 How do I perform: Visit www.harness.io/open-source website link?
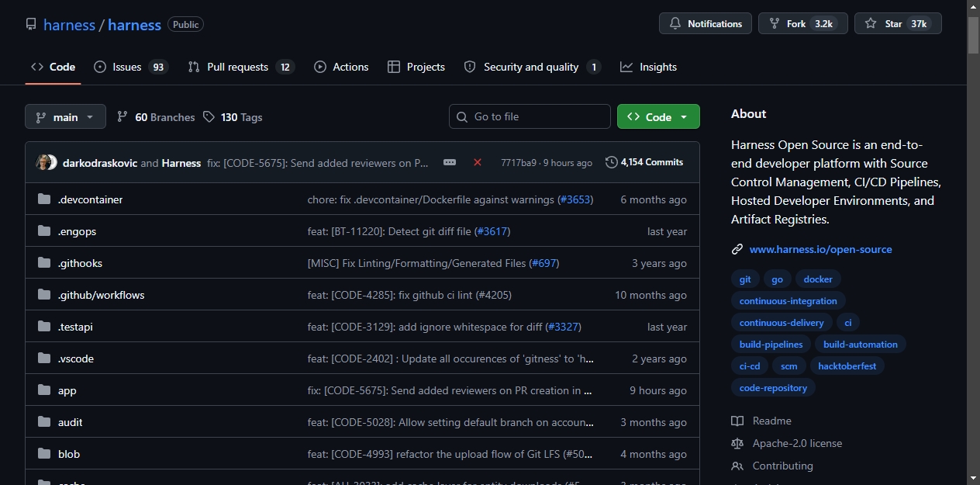click(820, 249)
